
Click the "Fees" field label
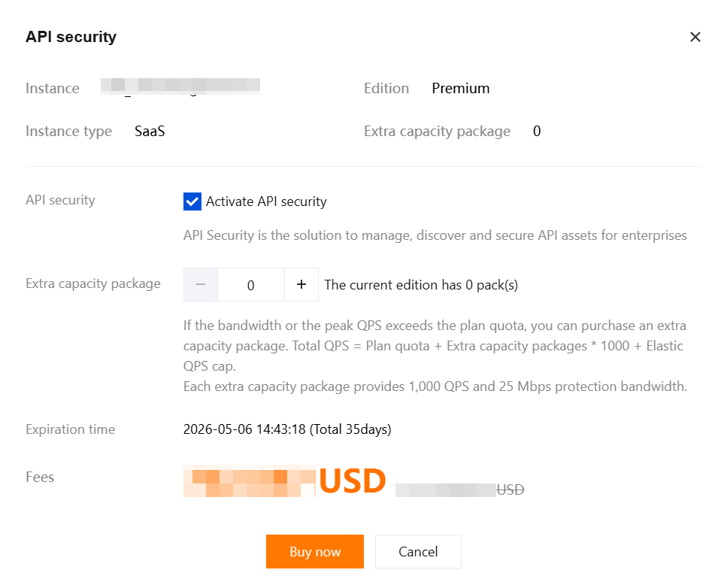click(x=40, y=477)
